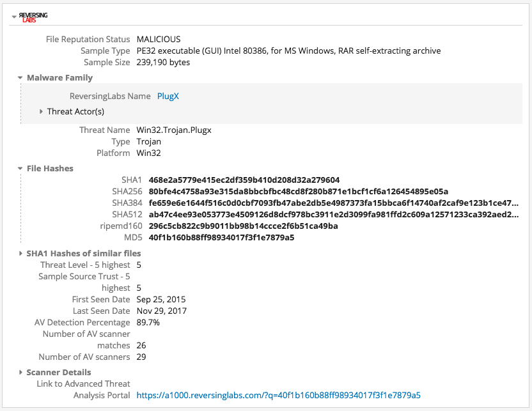The image size is (532, 411).
Task: Click the First Seen Date Sep 25, 2015
Action: click(x=161, y=300)
